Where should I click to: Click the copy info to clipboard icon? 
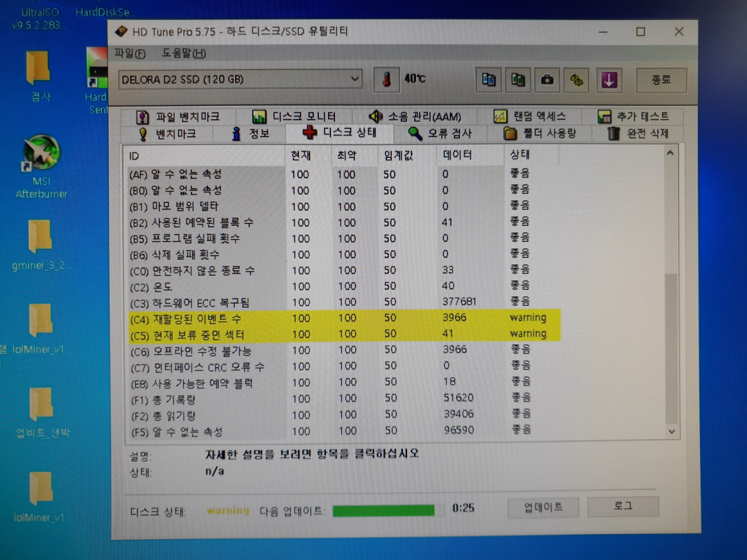coord(488,80)
